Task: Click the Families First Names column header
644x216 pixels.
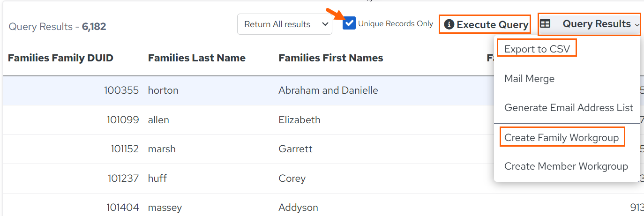Action: point(331,58)
